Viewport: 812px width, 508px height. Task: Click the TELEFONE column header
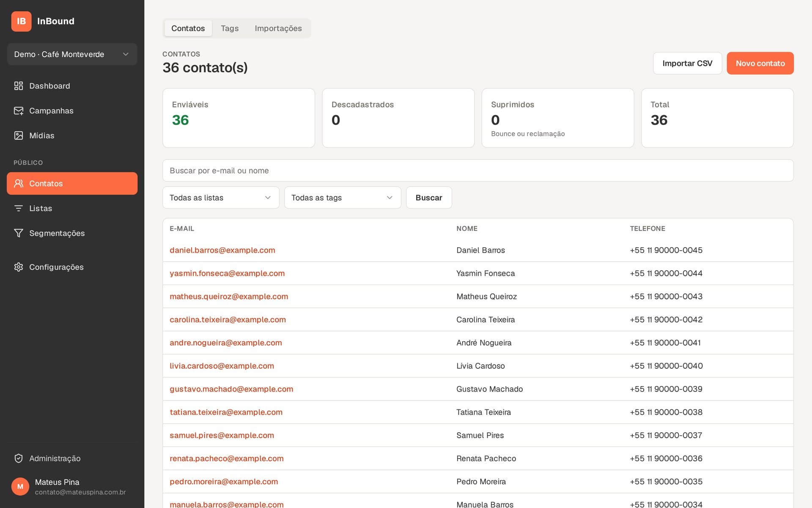click(x=647, y=229)
